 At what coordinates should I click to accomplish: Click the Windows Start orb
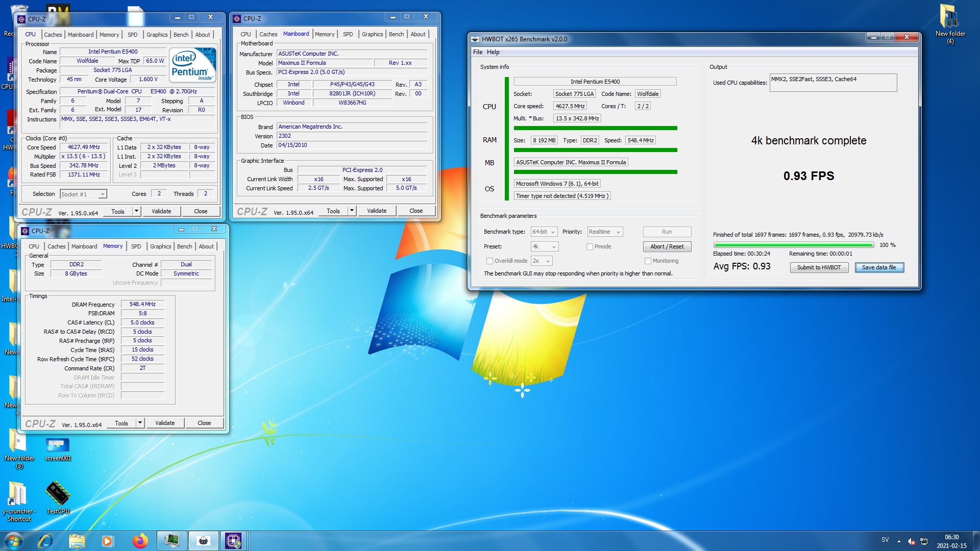14,540
